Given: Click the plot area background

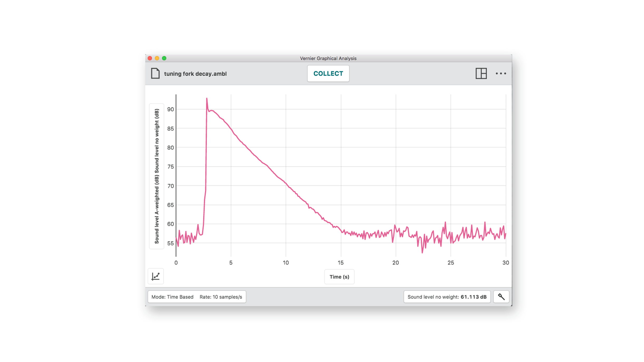Looking at the screenshot, I should [422, 158].
